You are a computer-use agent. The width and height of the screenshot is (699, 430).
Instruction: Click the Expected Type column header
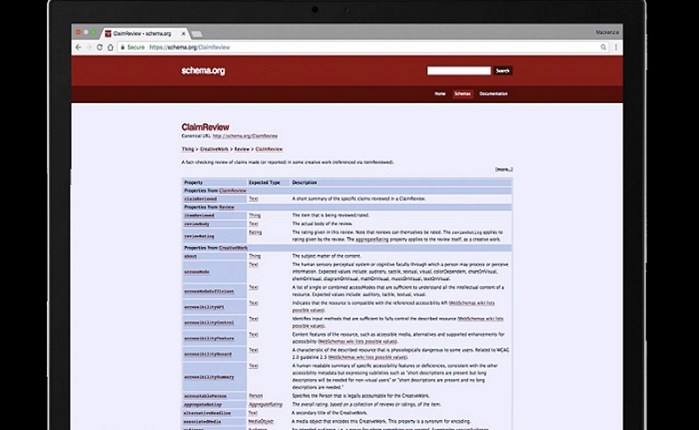(x=264, y=182)
